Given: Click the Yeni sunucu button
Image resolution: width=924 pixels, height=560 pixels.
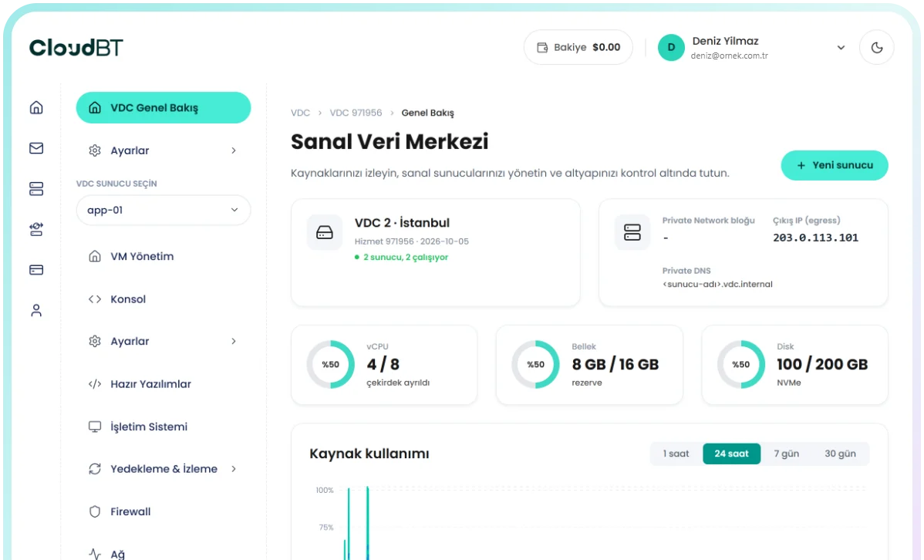Looking at the screenshot, I should [x=835, y=166].
